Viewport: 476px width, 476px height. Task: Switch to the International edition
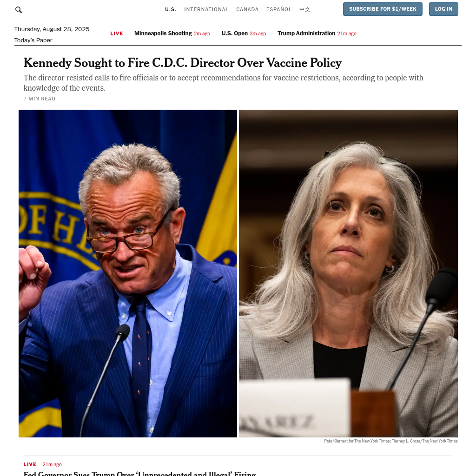[x=206, y=9]
